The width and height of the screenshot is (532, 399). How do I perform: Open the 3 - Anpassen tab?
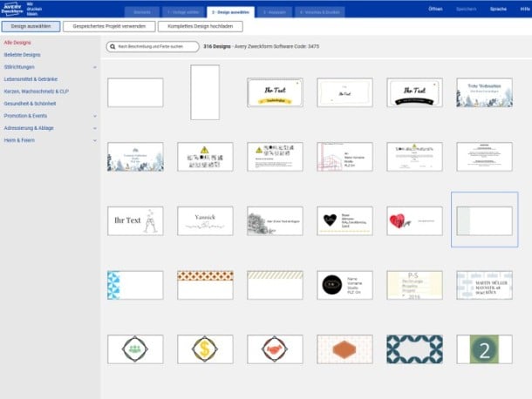click(275, 12)
